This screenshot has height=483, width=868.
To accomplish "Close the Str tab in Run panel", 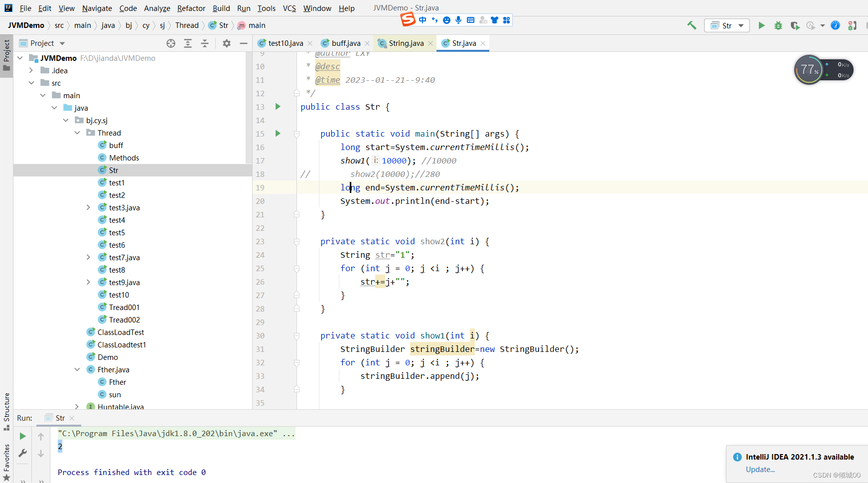I will pos(72,418).
